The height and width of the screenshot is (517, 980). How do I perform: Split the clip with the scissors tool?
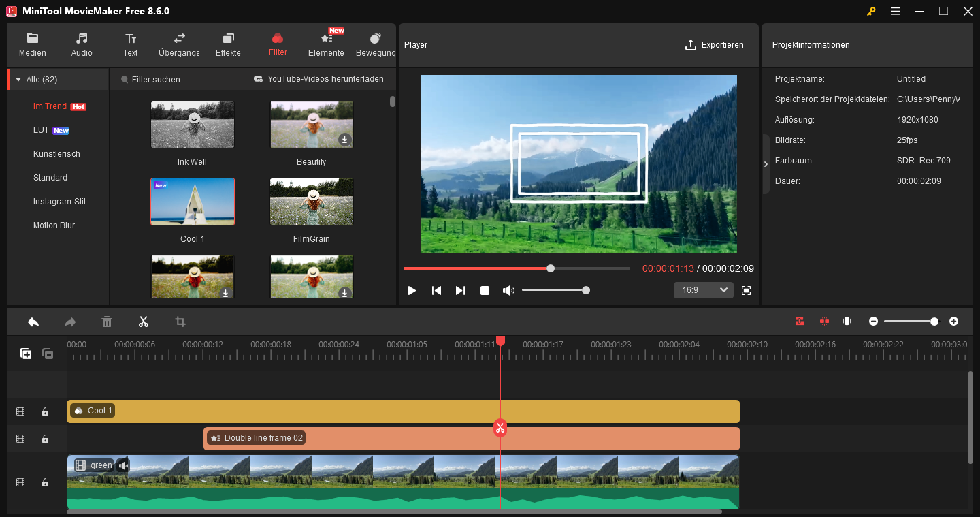coord(144,321)
